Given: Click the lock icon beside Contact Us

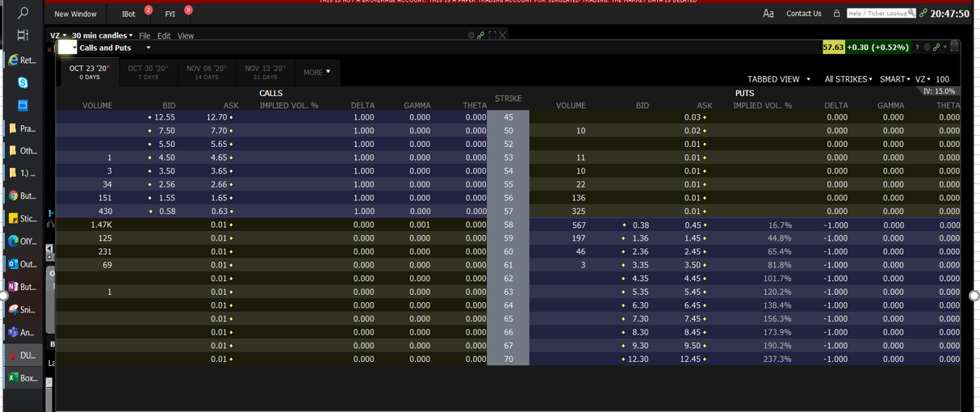Looking at the screenshot, I should pos(836,14).
